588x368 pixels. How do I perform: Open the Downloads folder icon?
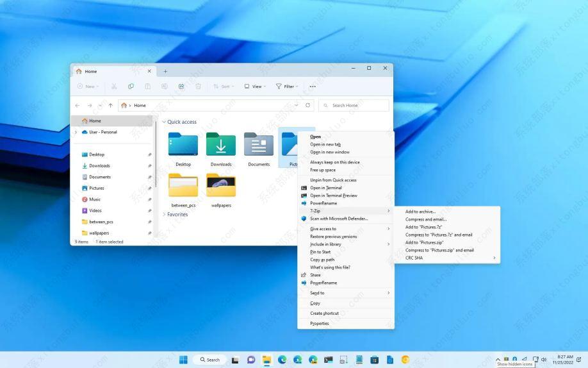221,146
